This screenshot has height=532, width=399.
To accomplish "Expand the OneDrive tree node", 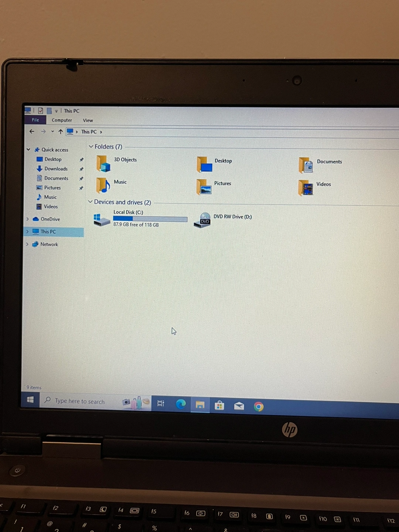I will click(27, 219).
